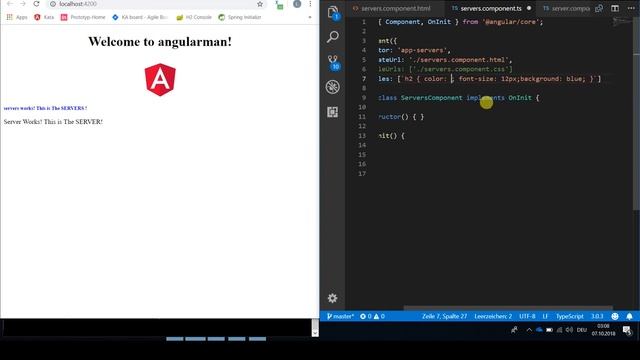Click the green Chrome extension icon

(x=279, y=5)
